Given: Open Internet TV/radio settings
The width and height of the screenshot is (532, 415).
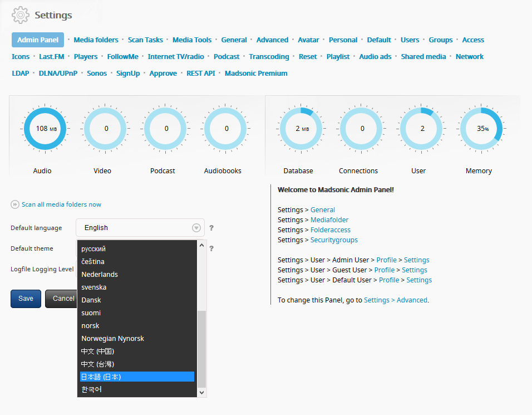Looking at the screenshot, I should coord(176,56).
